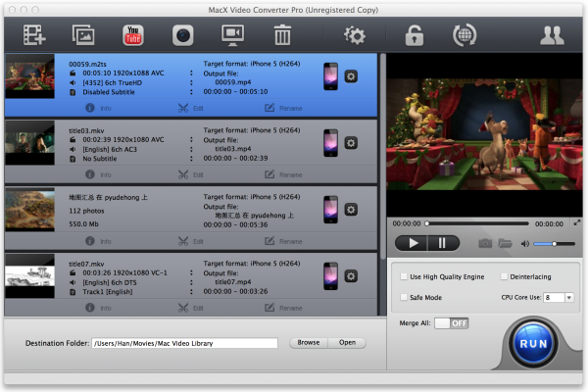Click iPhone device icon for 112 photos row
The width and height of the screenshot is (588, 392).
click(331, 210)
